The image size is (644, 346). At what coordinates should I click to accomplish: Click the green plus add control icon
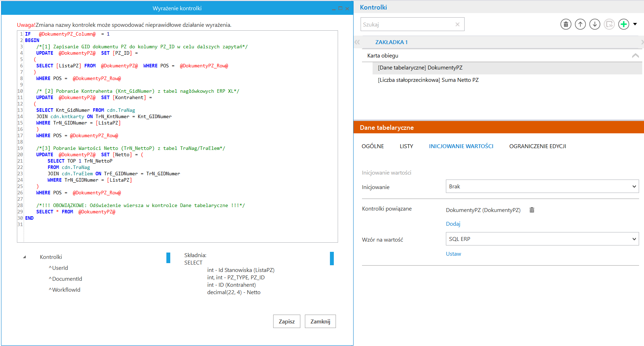point(624,24)
